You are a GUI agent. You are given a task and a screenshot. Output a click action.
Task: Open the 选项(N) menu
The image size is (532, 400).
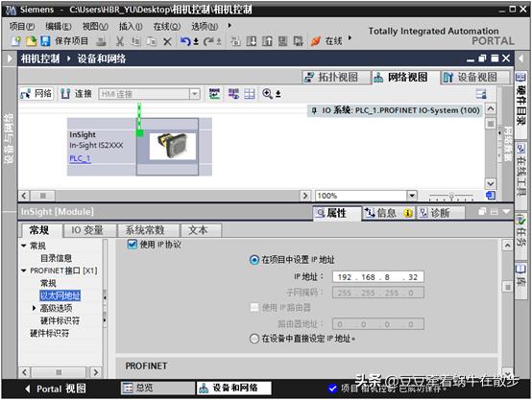[205, 27]
